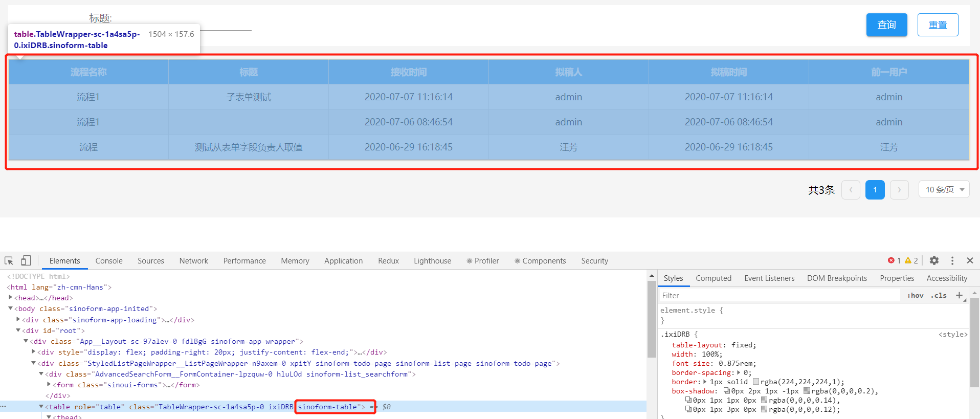Click the red error count indicator
The image size is (980, 419).
pyautogui.click(x=894, y=260)
